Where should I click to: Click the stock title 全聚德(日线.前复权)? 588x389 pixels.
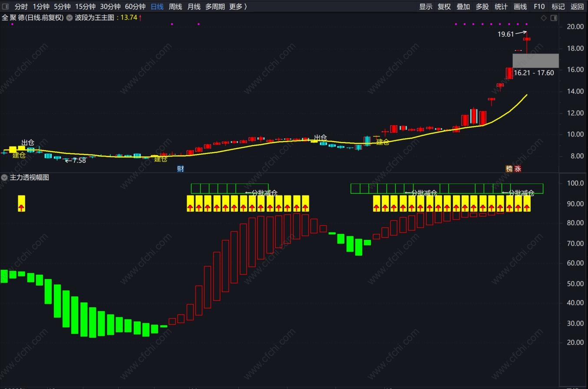click(x=33, y=18)
